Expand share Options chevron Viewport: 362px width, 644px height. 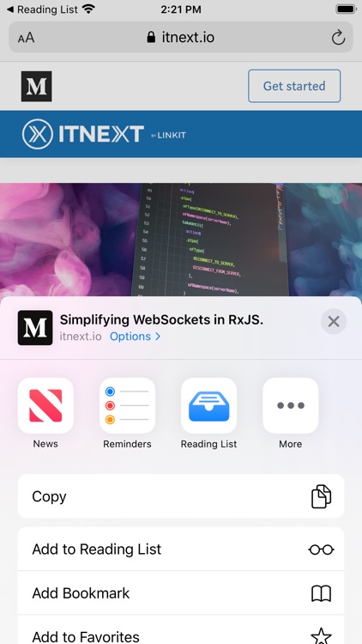pos(135,337)
